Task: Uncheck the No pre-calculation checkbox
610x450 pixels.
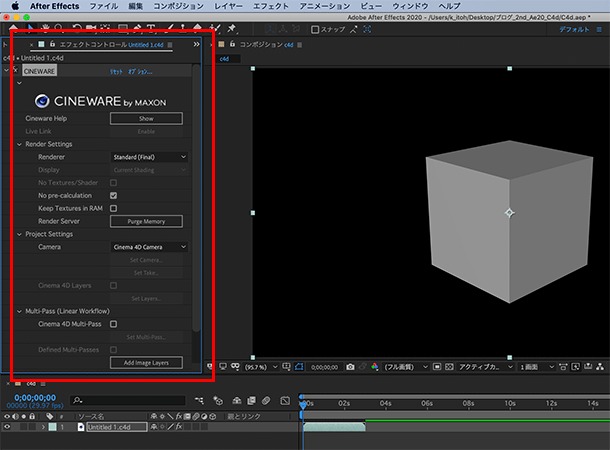Action: (x=114, y=195)
